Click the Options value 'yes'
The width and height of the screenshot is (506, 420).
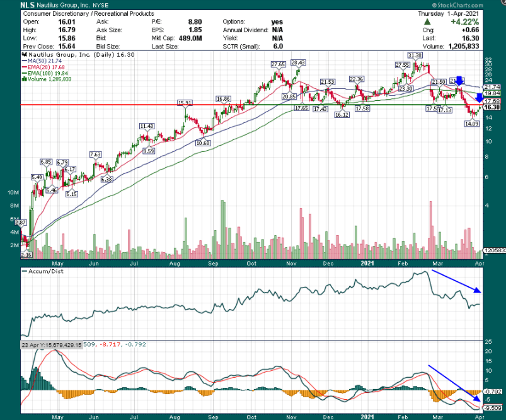(x=277, y=22)
